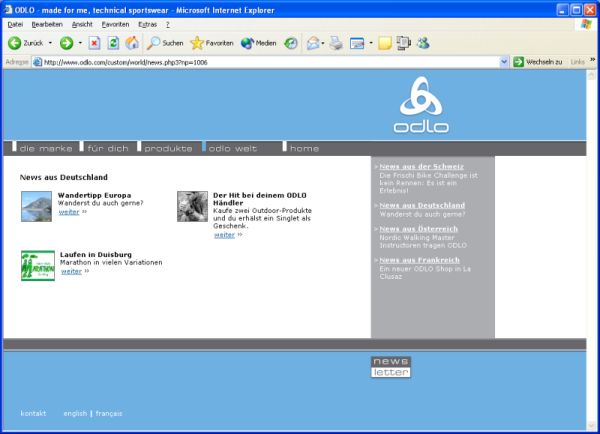Click 'weiter' under Laufen in Duisburg
Screen dimensions: 600x434
[x=71, y=271]
